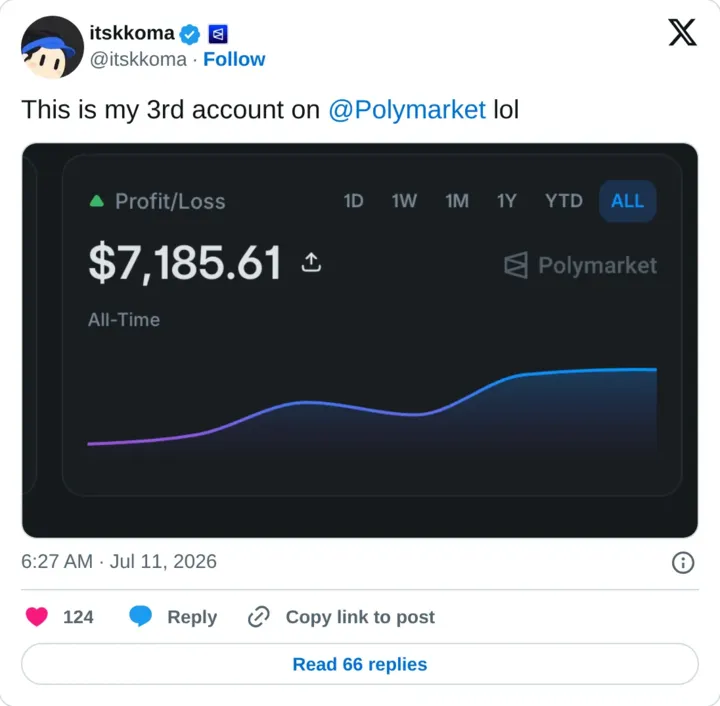Like the post with heart icon

click(x=37, y=616)
